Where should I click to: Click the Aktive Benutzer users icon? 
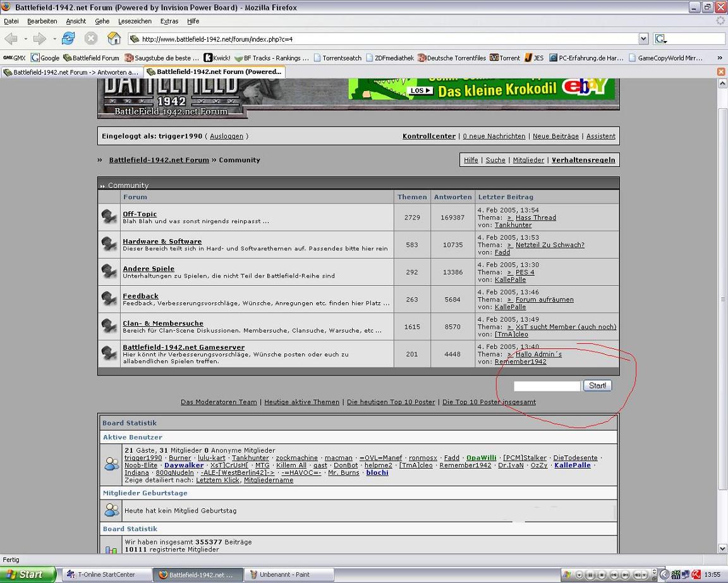(x=111, y=463)
